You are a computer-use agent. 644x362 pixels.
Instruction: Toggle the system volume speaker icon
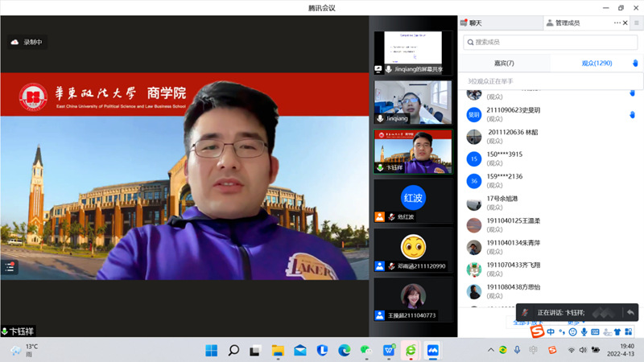(582, 351)
